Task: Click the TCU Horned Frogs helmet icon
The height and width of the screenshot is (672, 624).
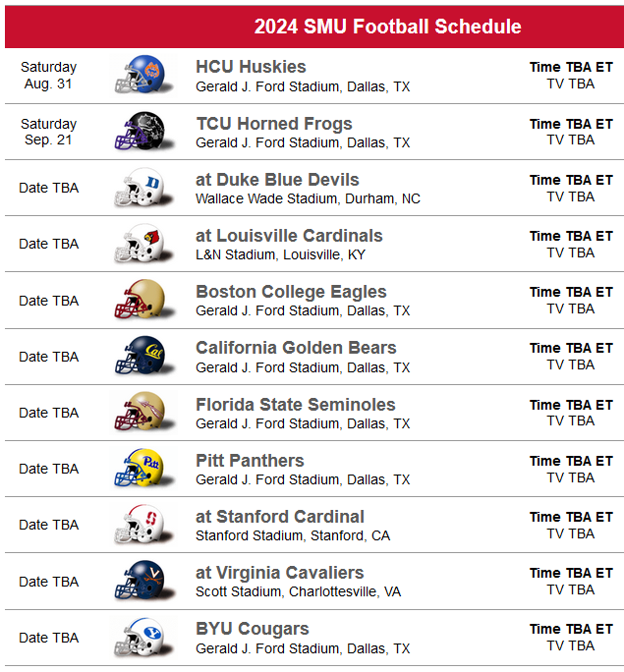Action: [x=143, y=131]
